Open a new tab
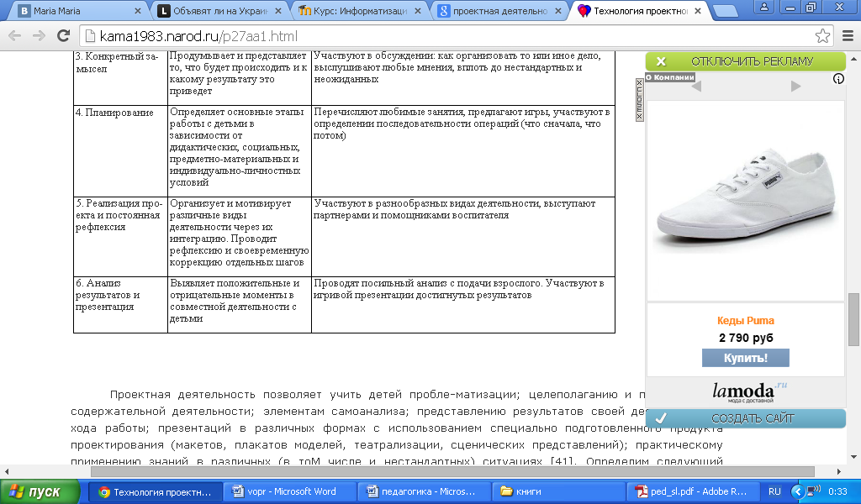The width and height of the screenshot is (861, 504). click(725, 11)
